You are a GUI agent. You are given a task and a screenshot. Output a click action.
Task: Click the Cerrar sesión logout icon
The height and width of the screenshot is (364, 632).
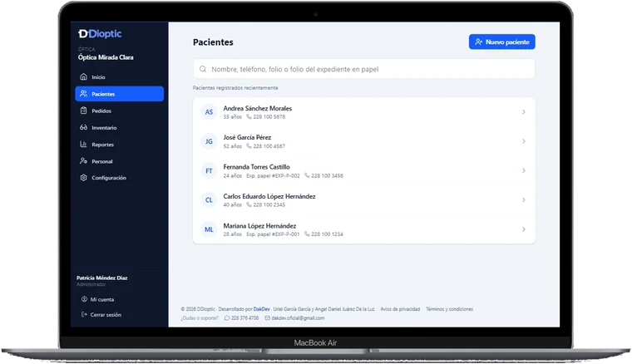pyautogui.click(x=84, y=314)
